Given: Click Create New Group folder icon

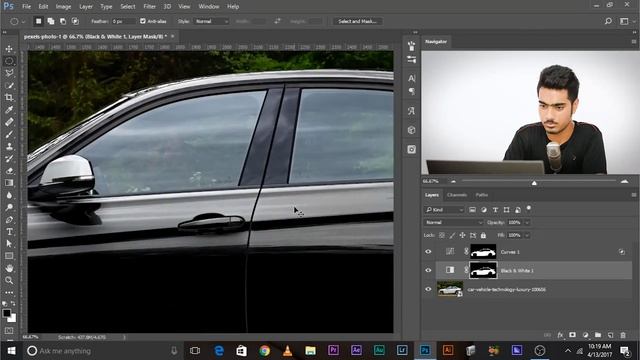Looking at the screenshot, I should pos(598,335).
